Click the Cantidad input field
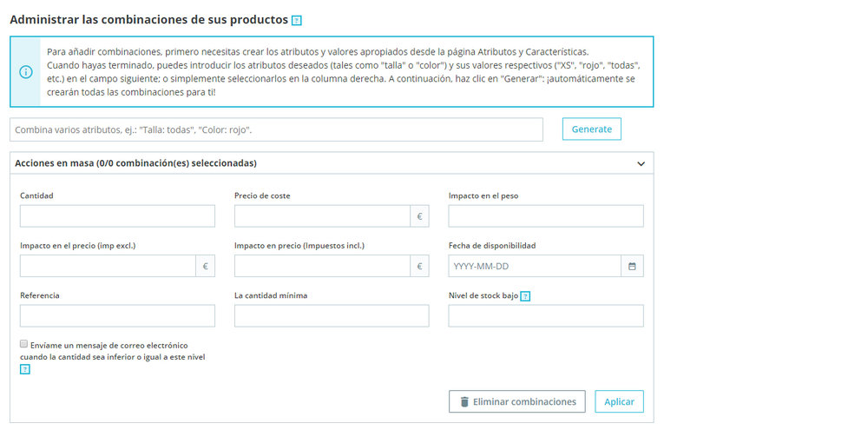Screen dimensions: 868x430 click(x=117, y=216)
